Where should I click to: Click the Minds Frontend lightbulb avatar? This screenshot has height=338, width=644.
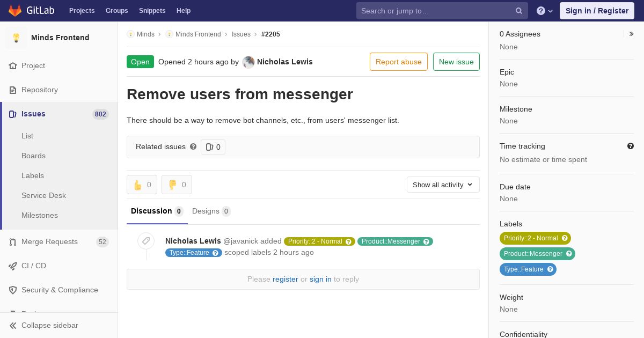pos(16,38)
